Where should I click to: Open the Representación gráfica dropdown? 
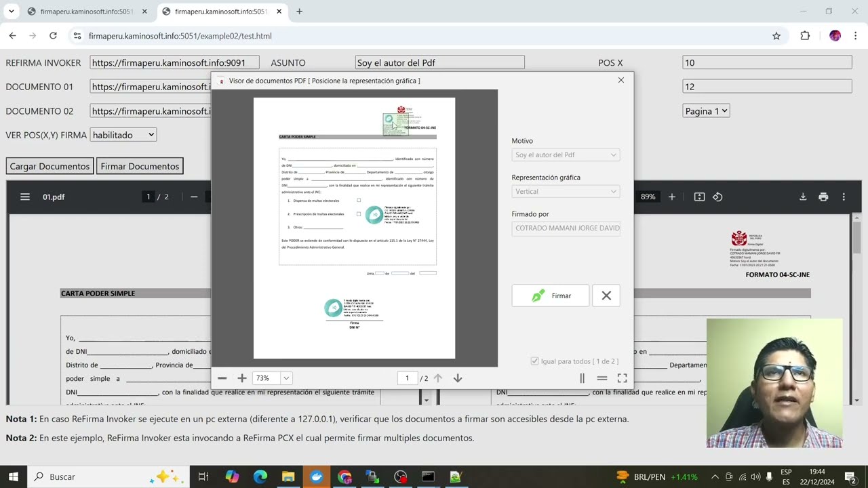(x=566, y=192)
